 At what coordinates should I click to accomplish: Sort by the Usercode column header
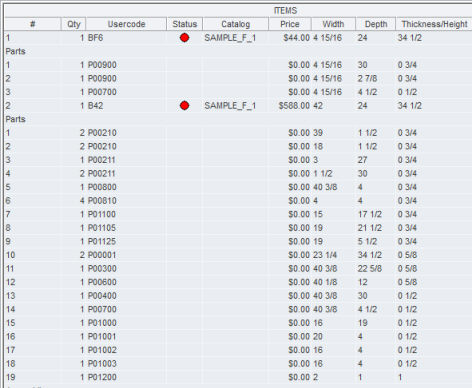[126, 24]
